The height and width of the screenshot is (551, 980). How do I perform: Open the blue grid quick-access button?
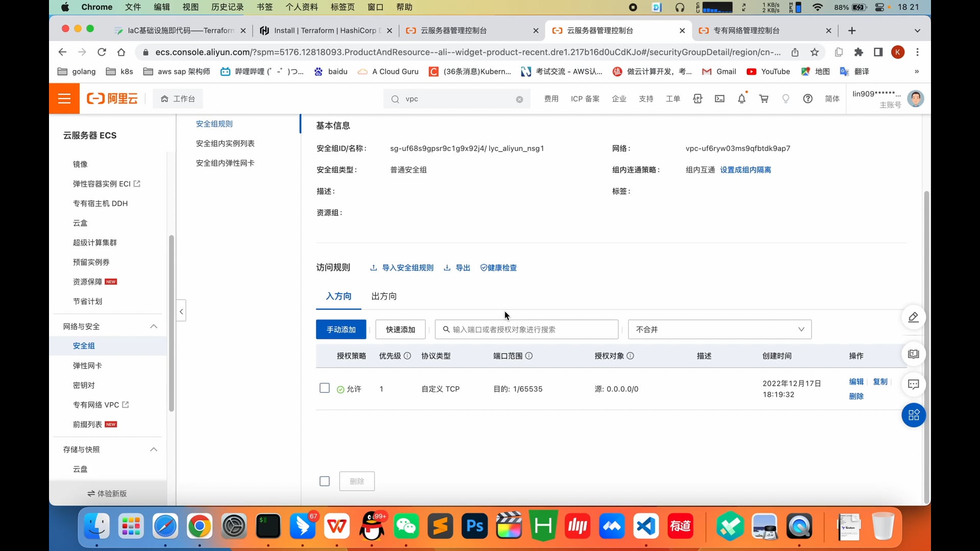click(913, 415)
